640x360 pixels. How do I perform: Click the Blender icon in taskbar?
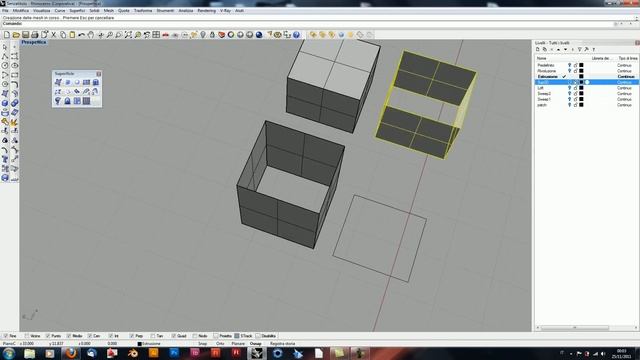click(x=133, y=353)
